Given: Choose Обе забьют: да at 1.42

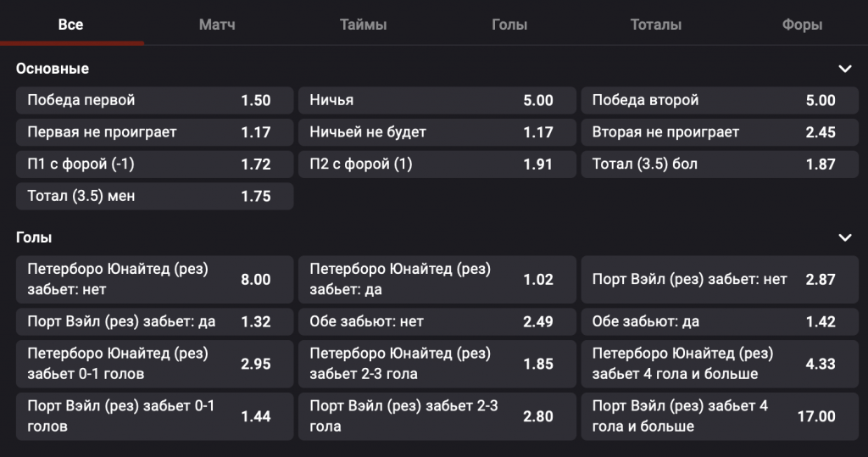Looking at the screenshot, I should [719, 321].
